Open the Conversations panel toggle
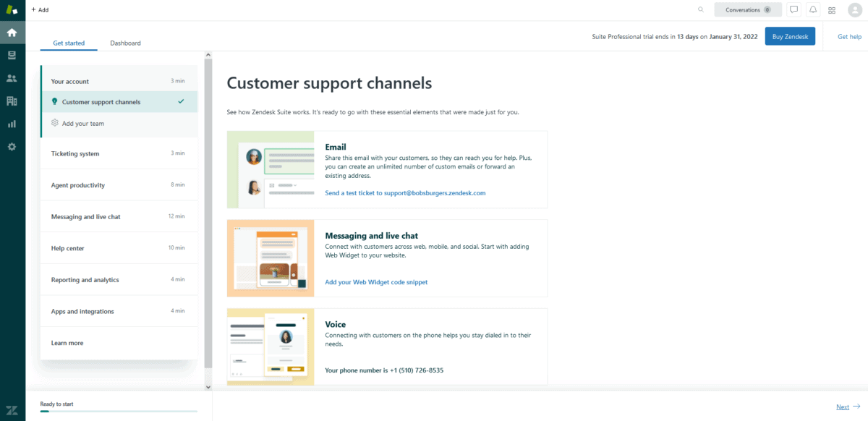 coord(748,9)
